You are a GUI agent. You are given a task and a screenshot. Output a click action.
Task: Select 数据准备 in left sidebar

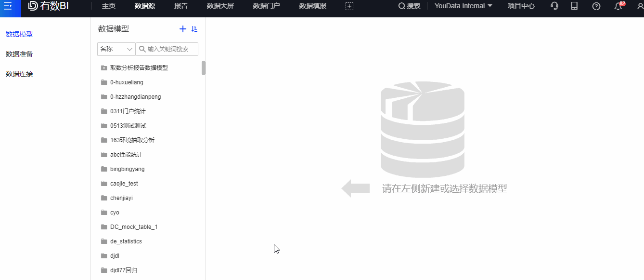[19, 54]
